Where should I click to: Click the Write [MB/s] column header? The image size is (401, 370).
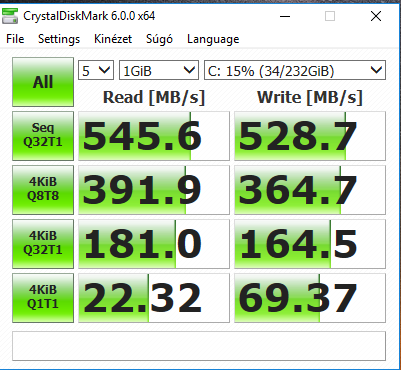(x=310, y=98)
